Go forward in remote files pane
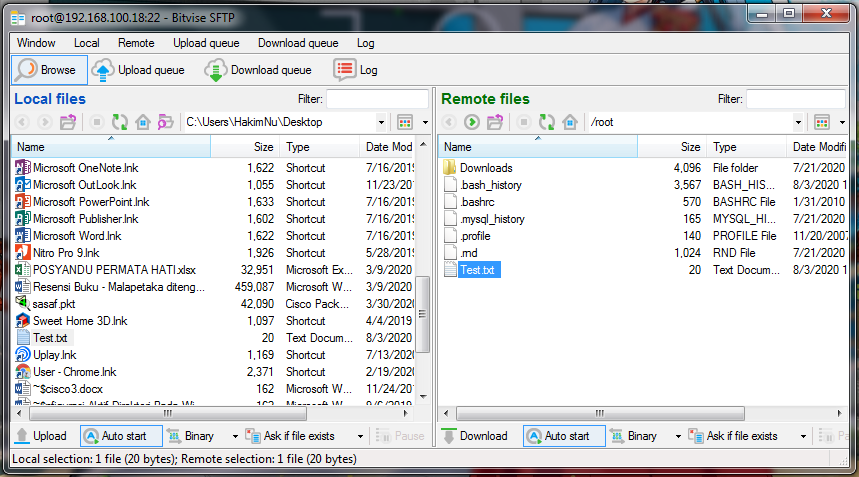The image size is (859, 477). [472, 122]
